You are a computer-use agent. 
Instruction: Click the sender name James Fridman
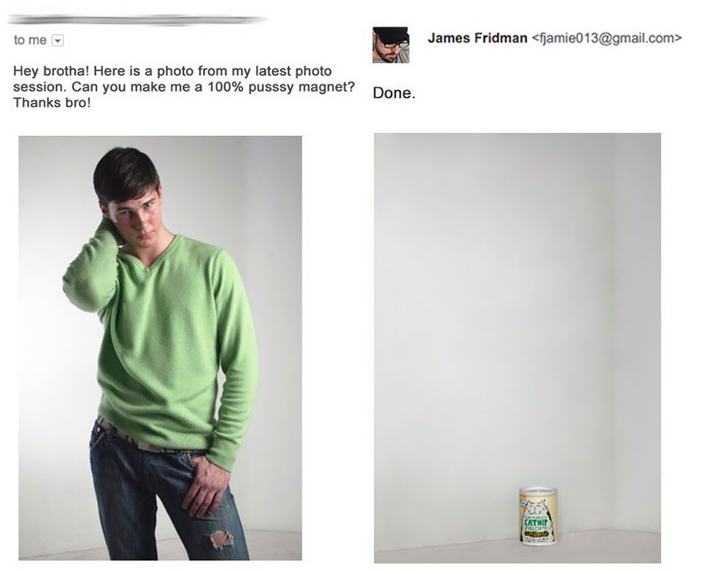pos(477,37)
